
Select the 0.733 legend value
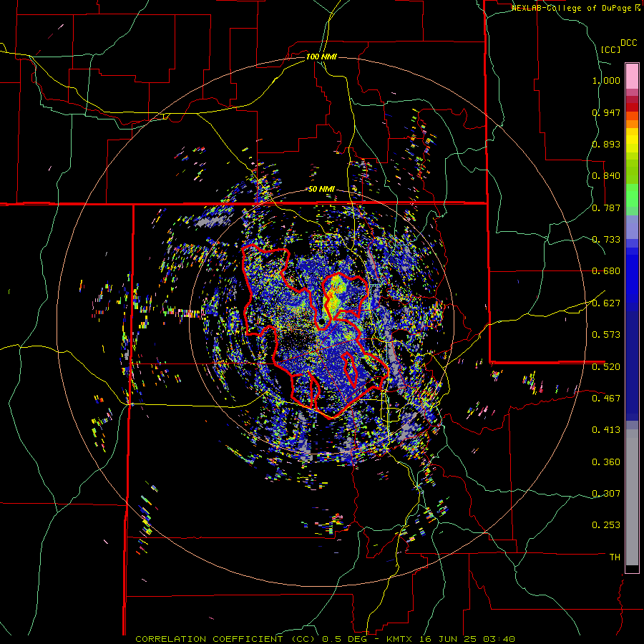tap(606, 240)
